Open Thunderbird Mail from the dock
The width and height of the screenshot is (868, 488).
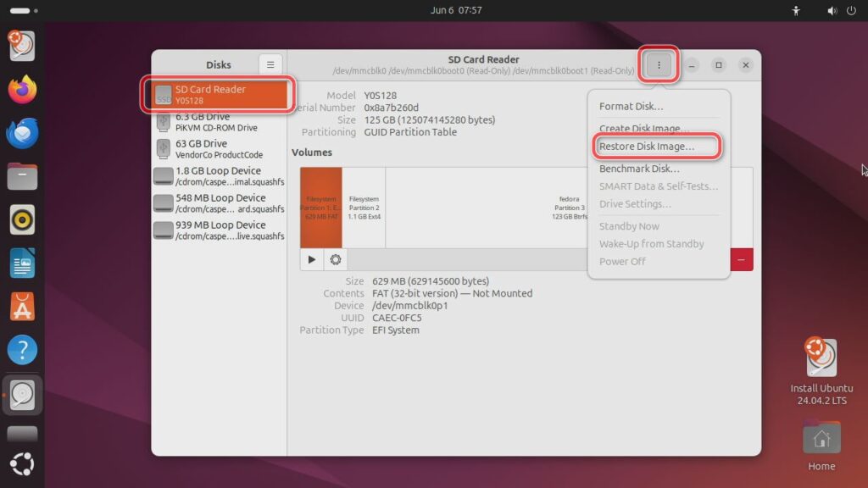point(23,132)
